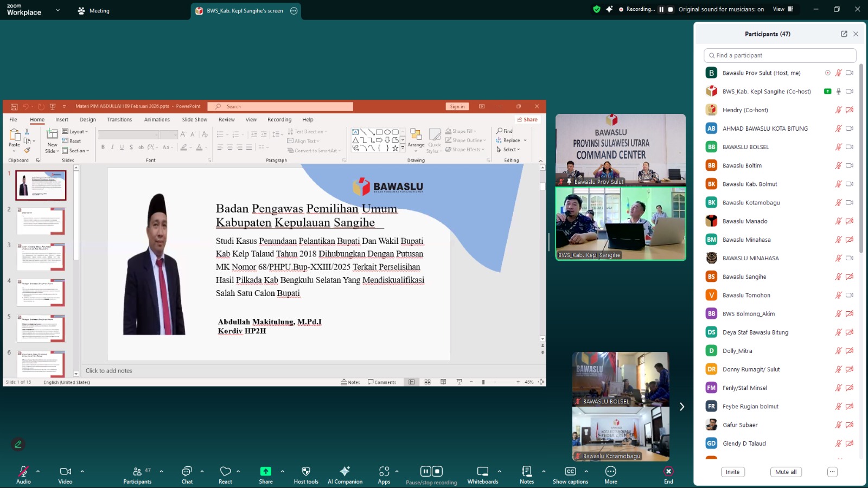Expand the Chat options arrow
The height and width of the screenshot is (488, 868).
coord(202,471)
